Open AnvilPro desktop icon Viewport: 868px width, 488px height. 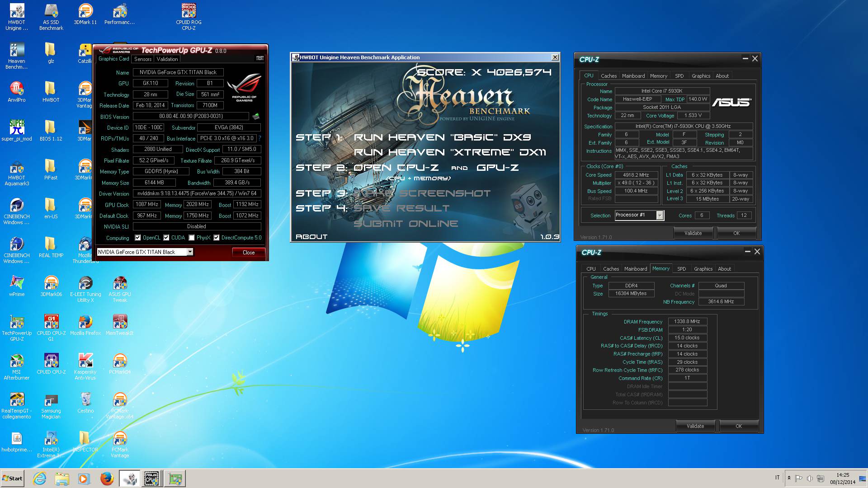[17, 92]
